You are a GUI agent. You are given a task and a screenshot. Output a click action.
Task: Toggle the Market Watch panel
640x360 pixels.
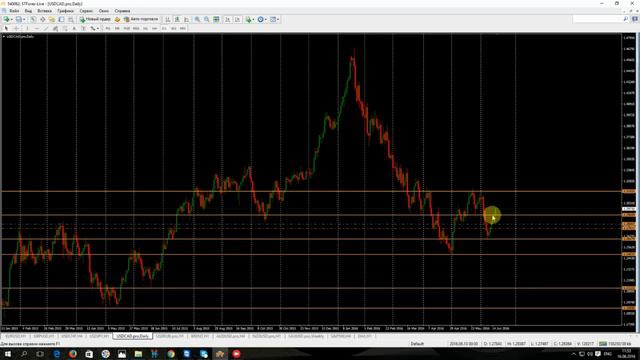click(33, 19)
